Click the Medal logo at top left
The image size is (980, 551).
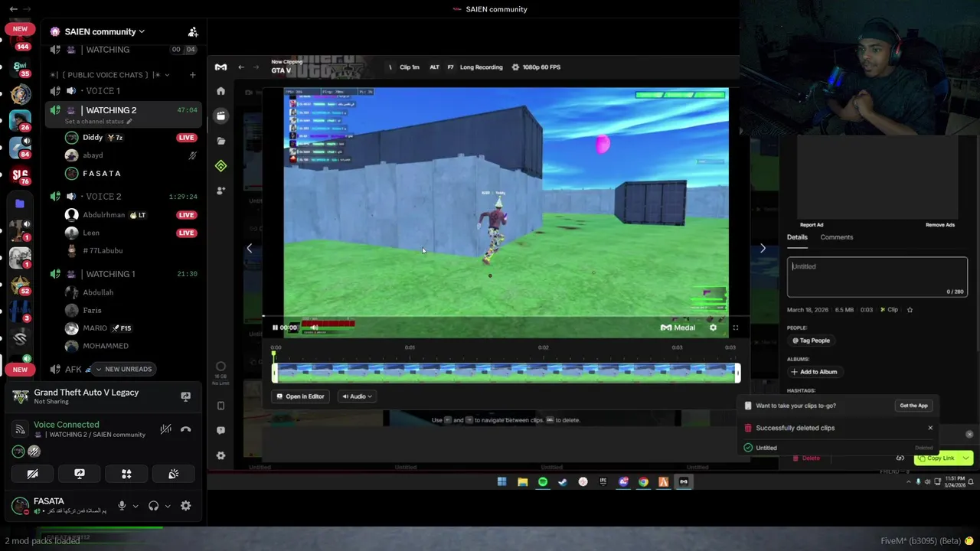(220, 67)
